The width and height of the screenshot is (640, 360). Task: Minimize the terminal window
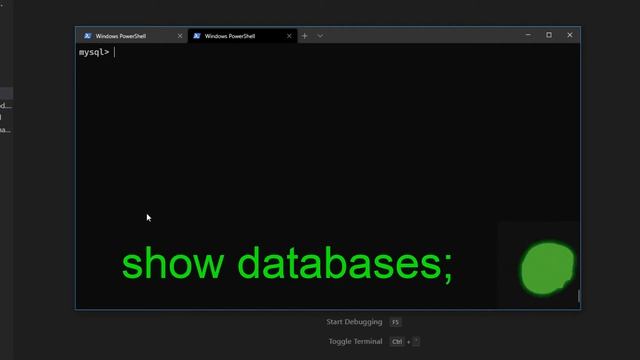click(528, 35)
